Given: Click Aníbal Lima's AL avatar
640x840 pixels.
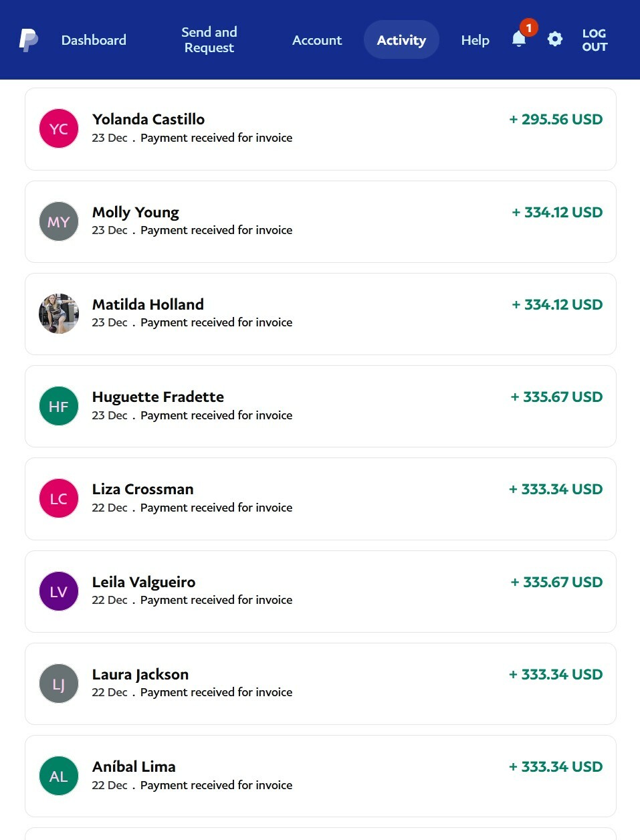Looking at the screenshot, I should click(x=59, y=776).
